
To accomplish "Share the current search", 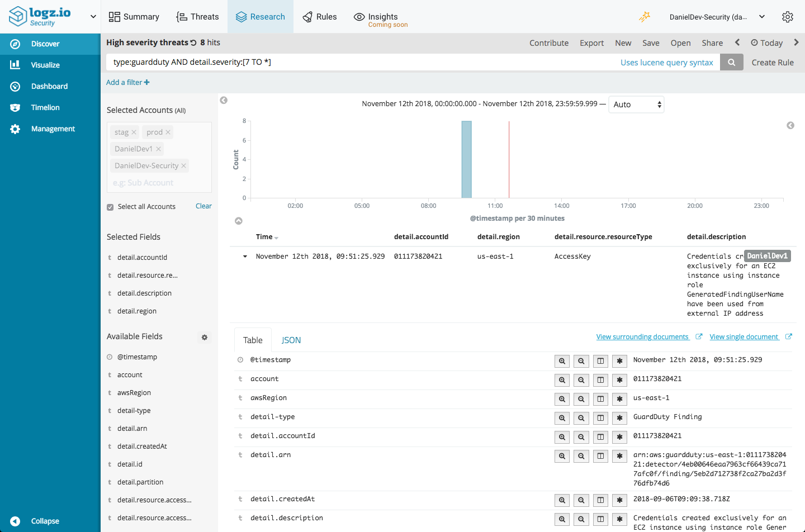I will click(x=712, y=43).
